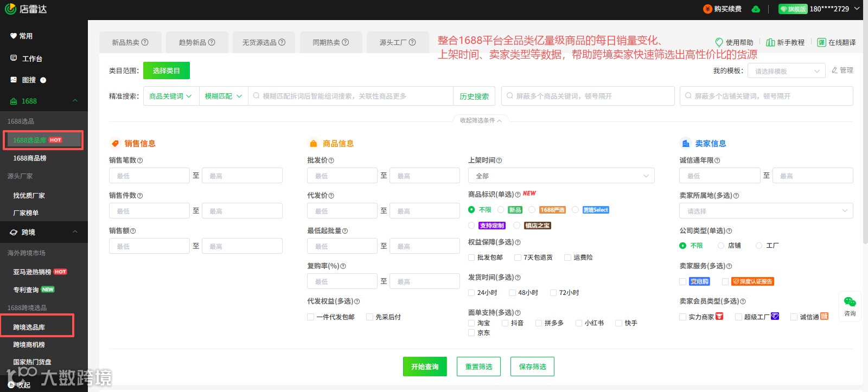This screenshot has width=868, height=392.
Task: Click the 图搜 image search icon
Action: (x=14, y=80)
